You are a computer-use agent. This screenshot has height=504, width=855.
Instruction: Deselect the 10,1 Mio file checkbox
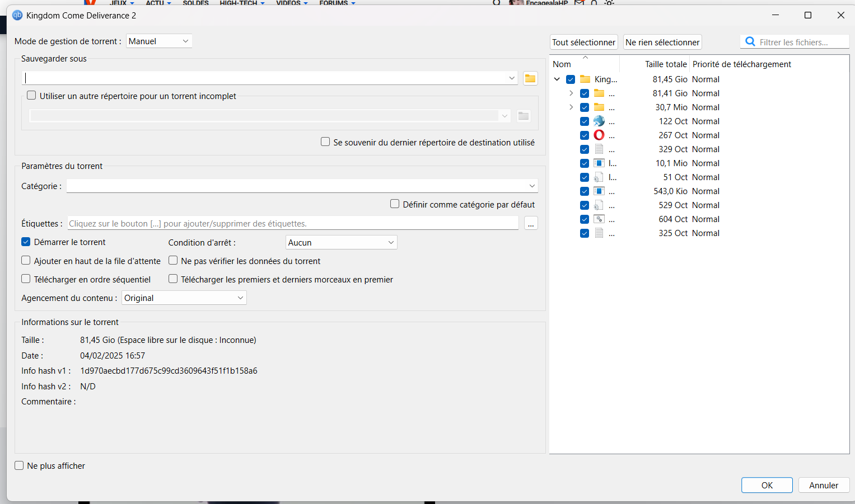tap(585, 163)
